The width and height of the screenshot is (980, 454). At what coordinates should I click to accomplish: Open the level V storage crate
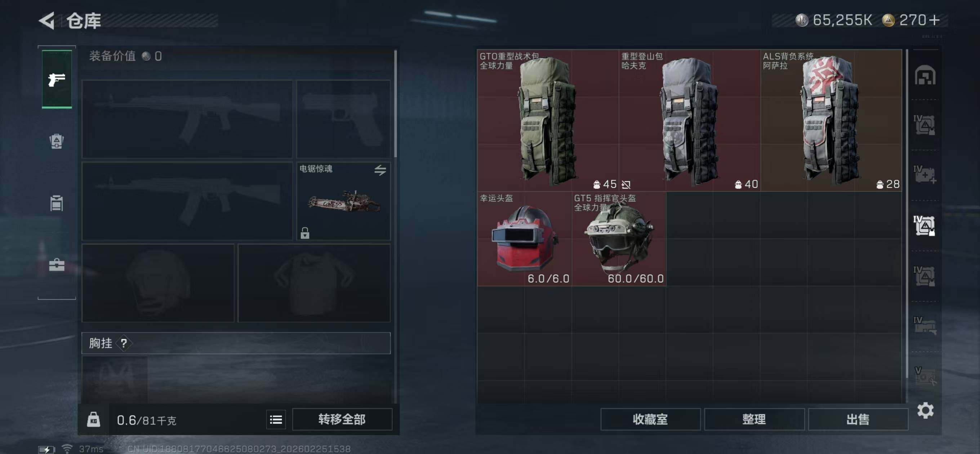click(x=925, y=377)
